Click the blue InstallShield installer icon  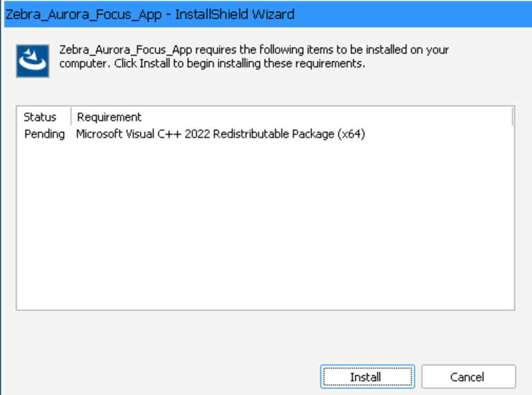[33, 61]
